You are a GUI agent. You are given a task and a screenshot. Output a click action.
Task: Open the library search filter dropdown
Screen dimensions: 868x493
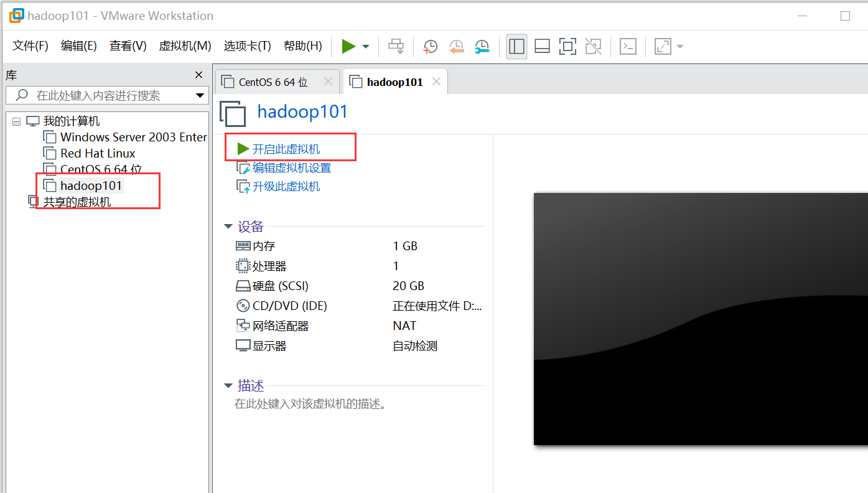tap(200, 95)
